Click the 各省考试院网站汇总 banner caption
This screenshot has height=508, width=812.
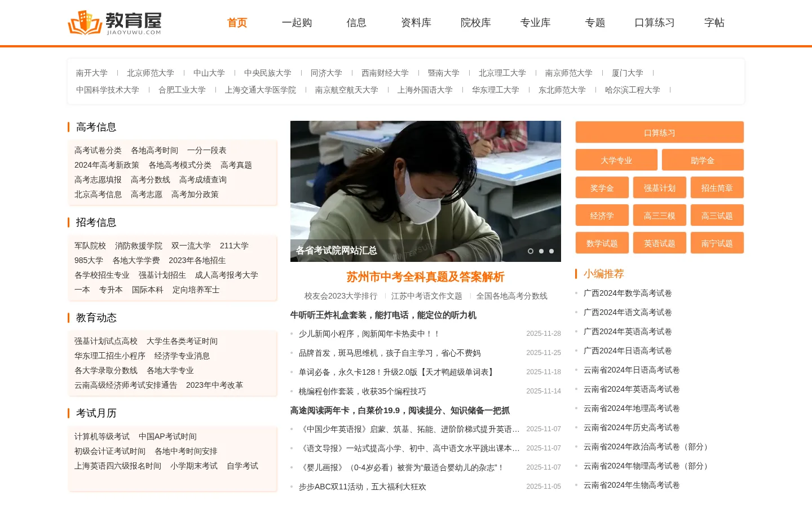pyautogui.click(x=337, y=251)
